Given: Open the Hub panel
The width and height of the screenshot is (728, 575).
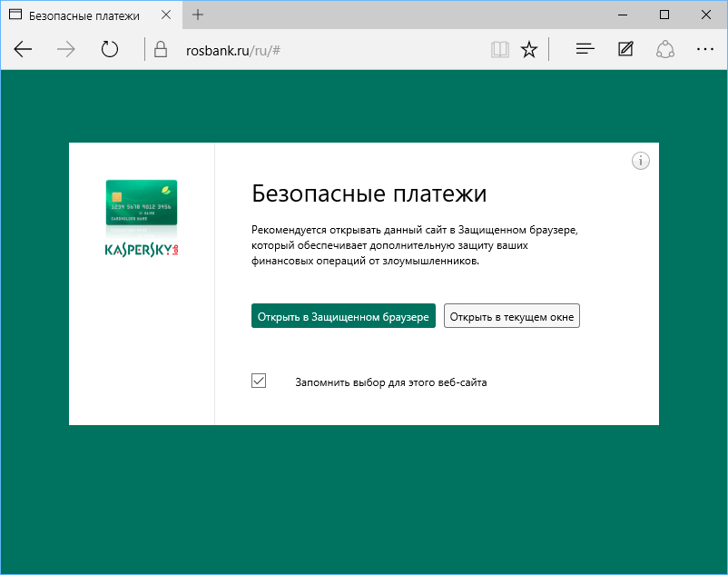Looking at the screenshot, I should (584, 49).
